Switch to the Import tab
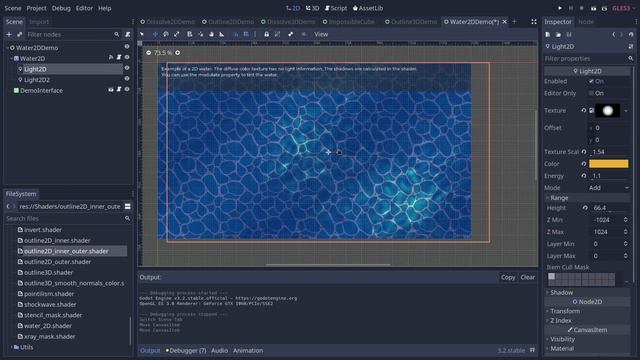This screenshot has height=360, width=640. click(39, 22)
